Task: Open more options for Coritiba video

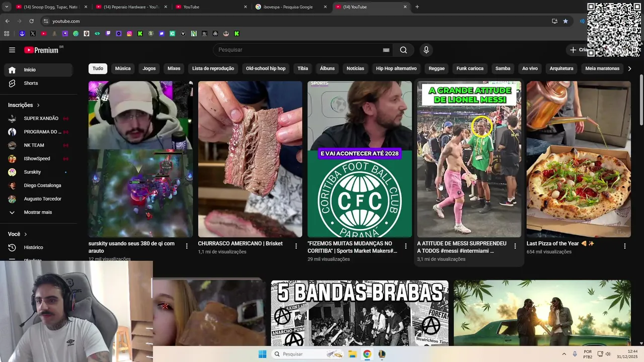Action: tap(406, 246)
